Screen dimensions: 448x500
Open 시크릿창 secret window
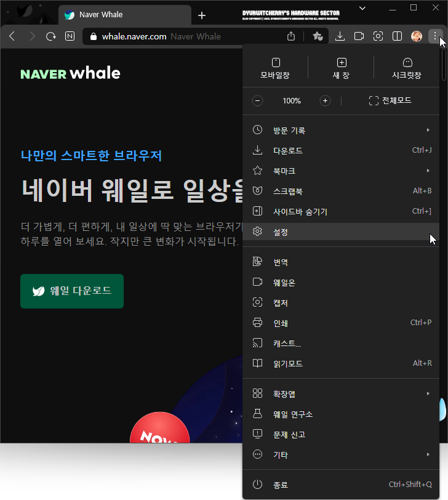[x=407, y=68]
